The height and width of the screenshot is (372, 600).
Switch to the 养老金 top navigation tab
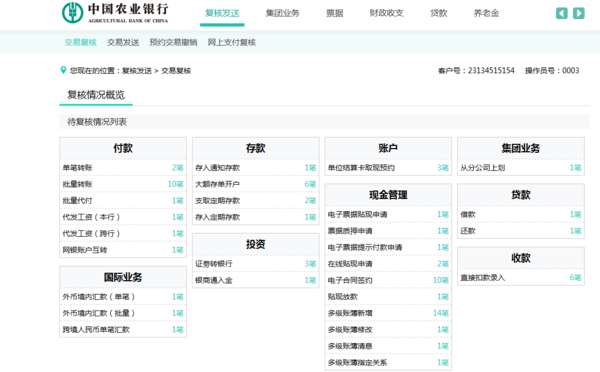486,13
